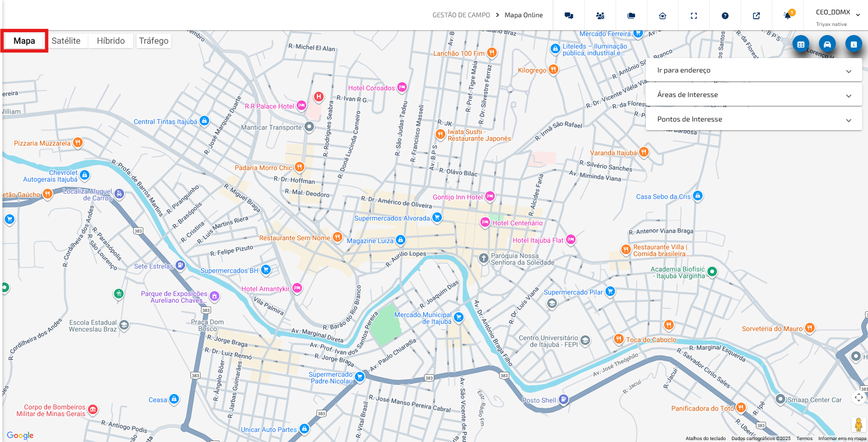Open notifications bell with badge
The image size is (868, 442).
[x=788, y=15]
